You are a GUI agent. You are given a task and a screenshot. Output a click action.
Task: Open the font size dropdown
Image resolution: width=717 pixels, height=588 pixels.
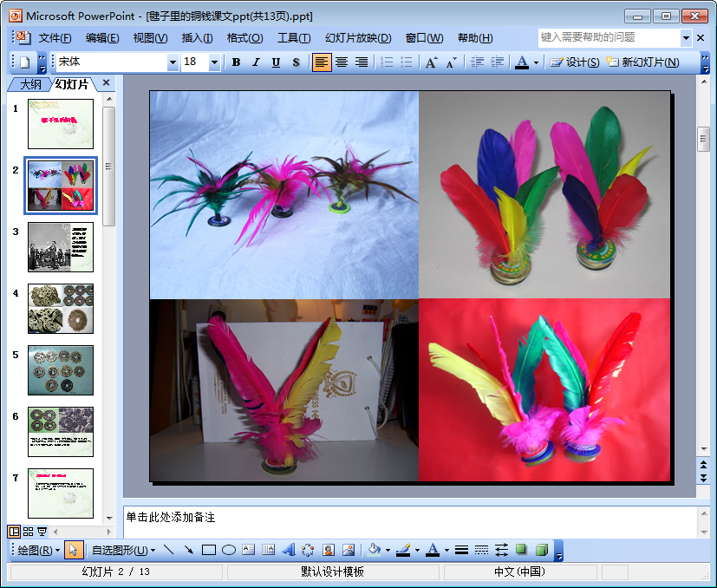pyautogui.click(x=214, y=62)
